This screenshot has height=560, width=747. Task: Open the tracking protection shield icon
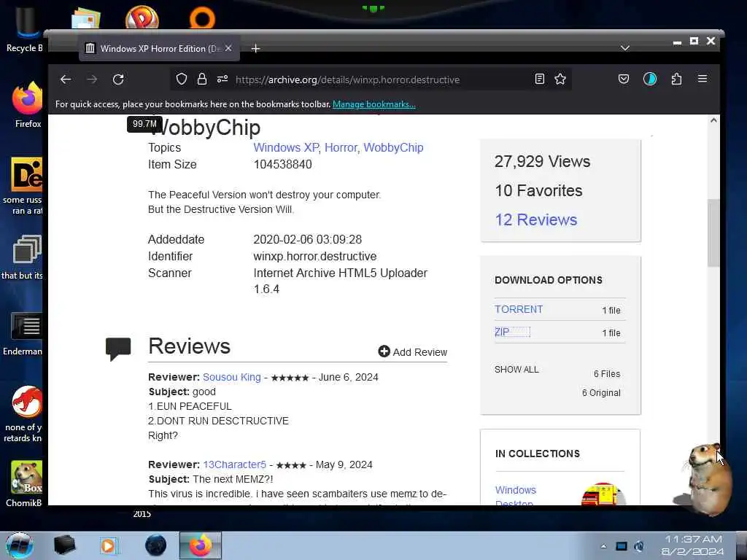182,79
